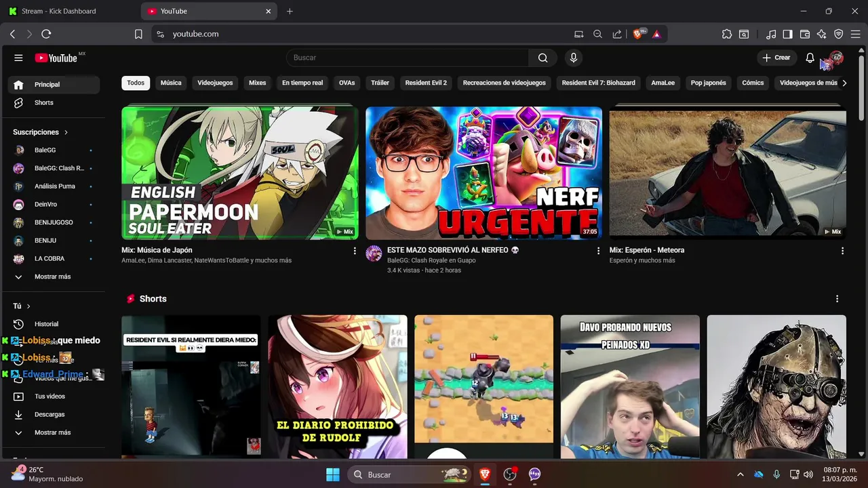This screenshot has width=868, height=488.
Task: Open Brave browser taskbar icon
Action: coord(485,474)
